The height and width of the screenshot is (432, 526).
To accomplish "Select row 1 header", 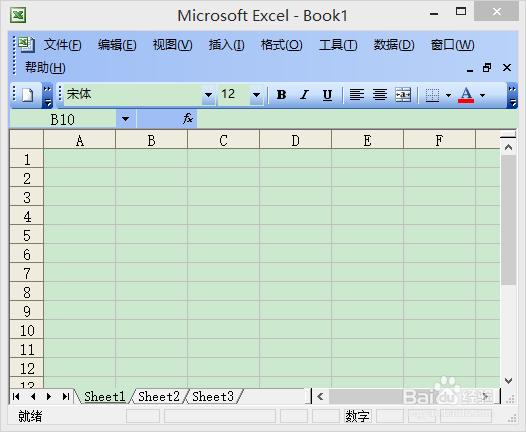I will (x=27, y=159).
